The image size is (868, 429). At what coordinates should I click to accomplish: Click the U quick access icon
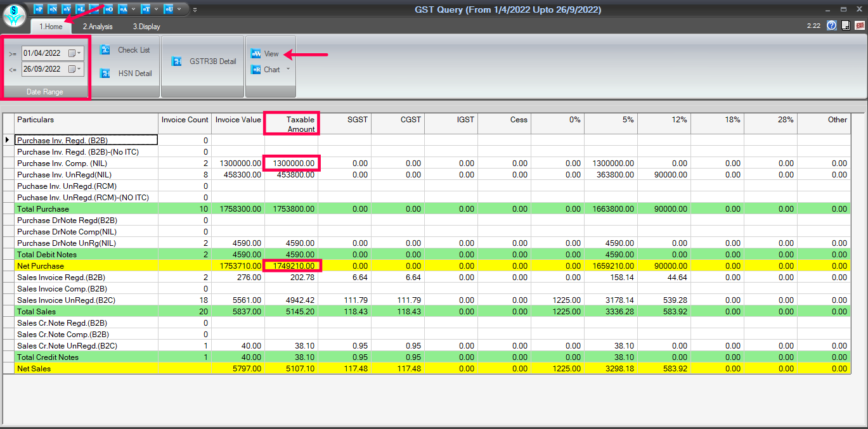click(x=169, y=10)
